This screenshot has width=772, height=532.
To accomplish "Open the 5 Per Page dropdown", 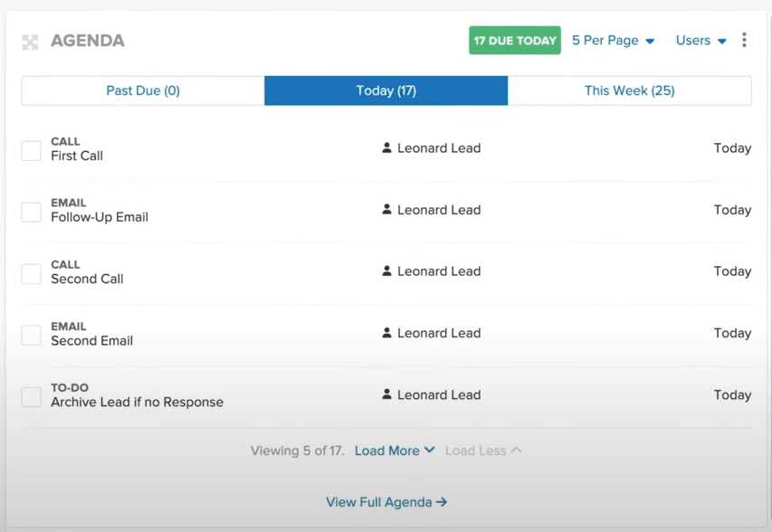I will 614,41.
